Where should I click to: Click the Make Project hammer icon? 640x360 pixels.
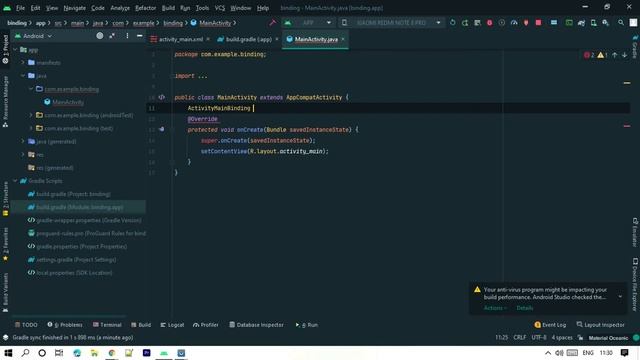coord(272,22)
